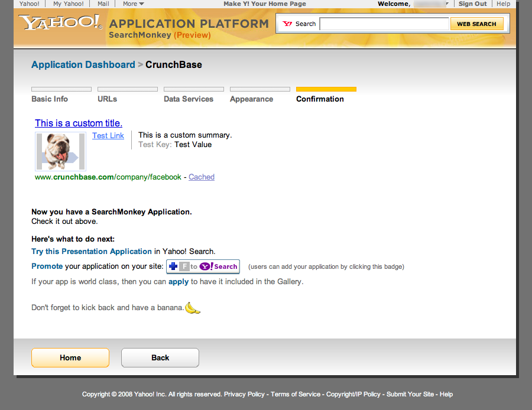Open the Data Services step
The image size is (532, 410).
189,99
